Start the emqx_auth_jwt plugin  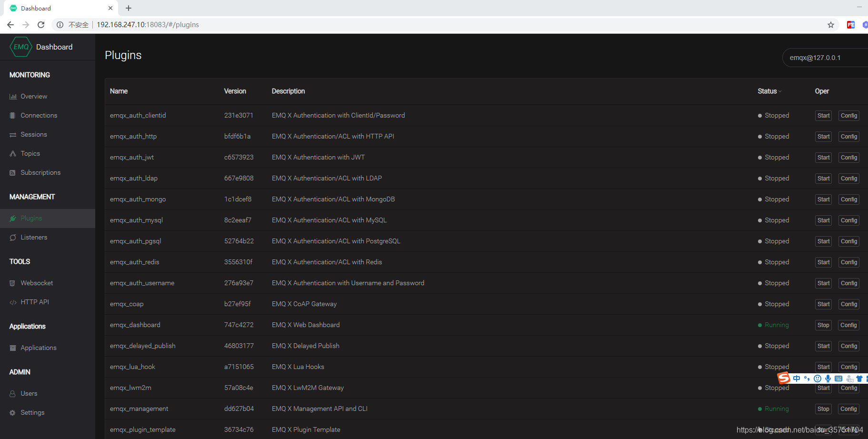(823, 158)
